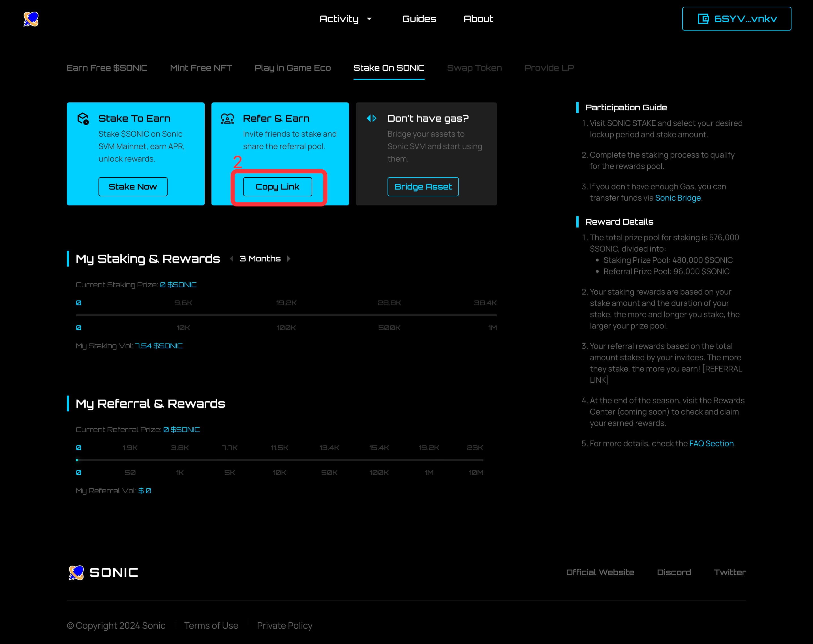813x644 pixels.
Task: Open the FAQ Section link
Action: (x=711, y=443)
